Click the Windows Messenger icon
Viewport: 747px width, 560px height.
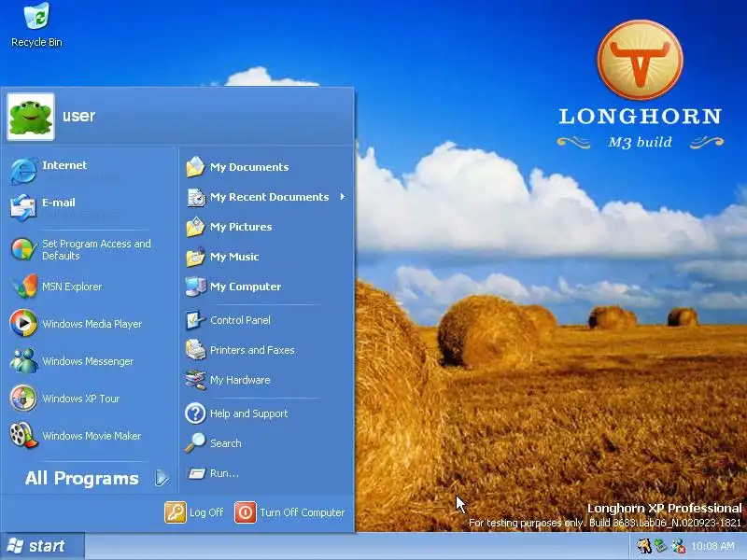coord(23,361)
